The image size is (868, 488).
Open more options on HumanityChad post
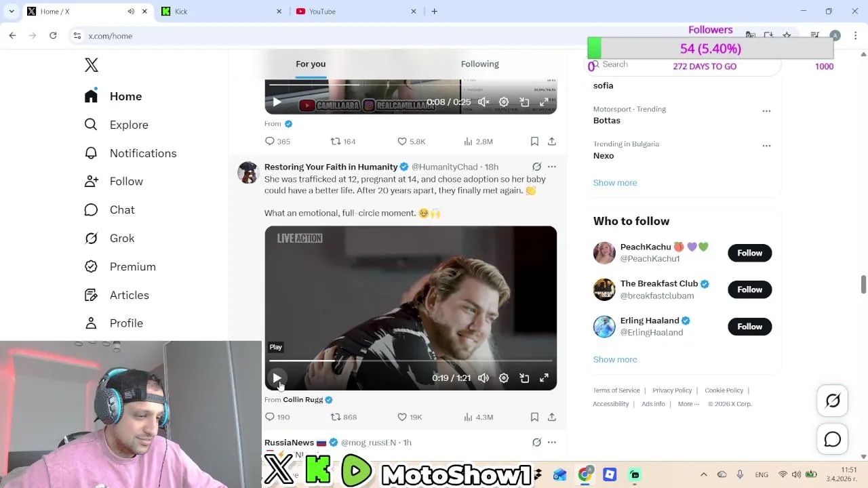tap(552, 167)
